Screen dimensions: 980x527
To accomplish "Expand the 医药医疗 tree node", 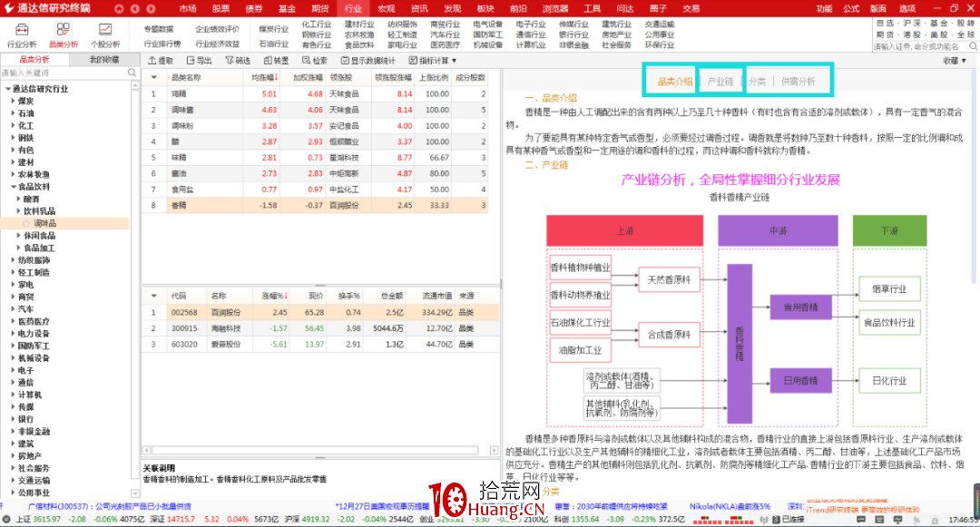I will [x=13, y=322].
